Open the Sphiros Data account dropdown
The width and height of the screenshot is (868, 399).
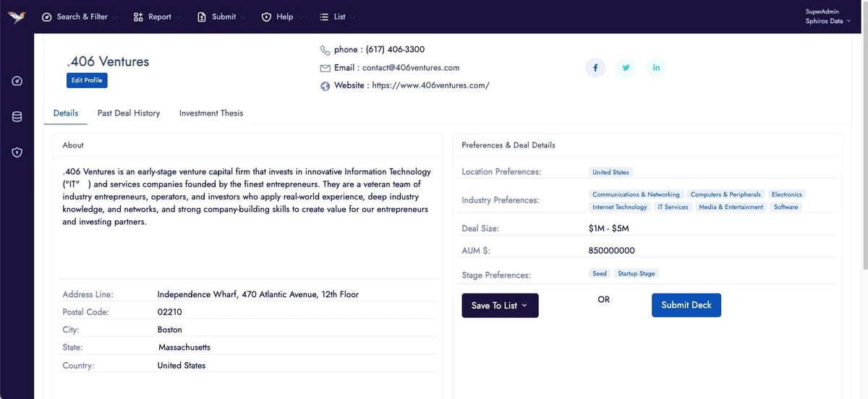tap(828, 22)
